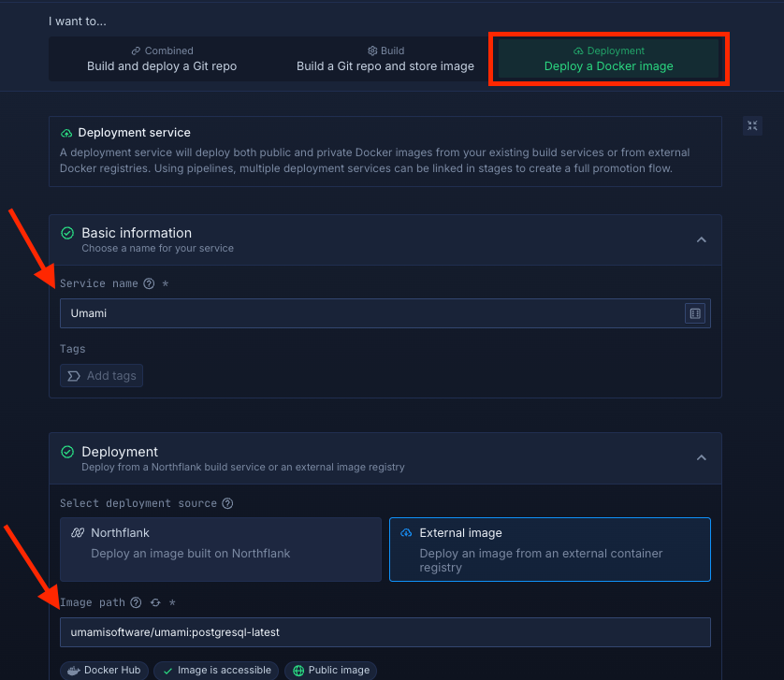This screenshot has width=784, height=680.
Task: Click the Docker Hub whale badge
Action: click(103, 670)
